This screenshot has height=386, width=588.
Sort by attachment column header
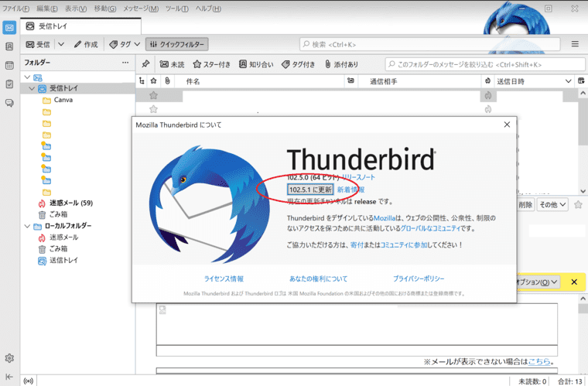(x=167, y=81)
